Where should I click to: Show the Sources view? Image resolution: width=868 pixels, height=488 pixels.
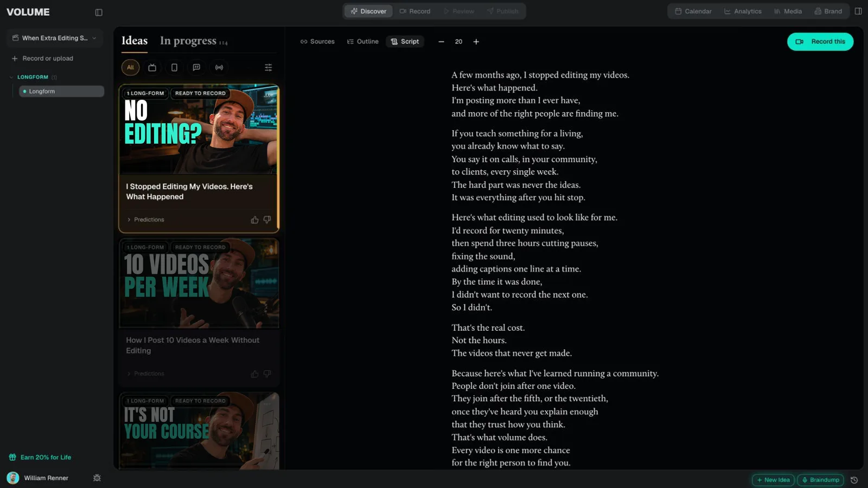click(317, 42)
